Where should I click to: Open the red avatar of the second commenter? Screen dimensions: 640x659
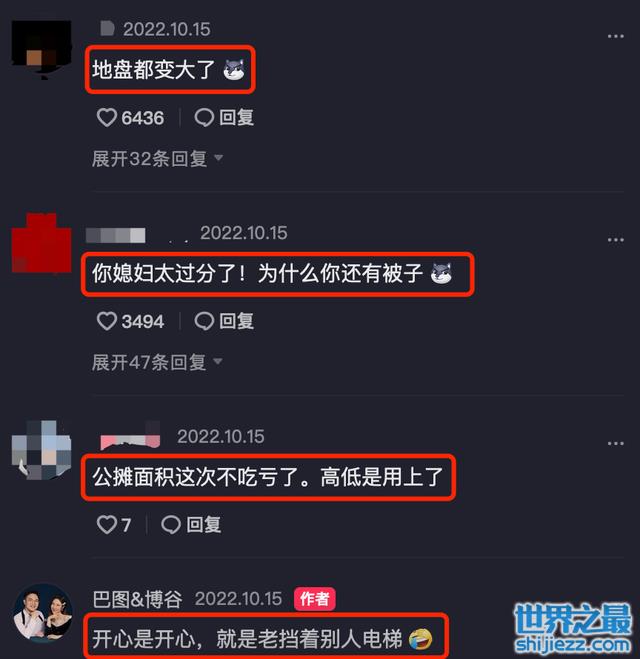coord(42,243)
